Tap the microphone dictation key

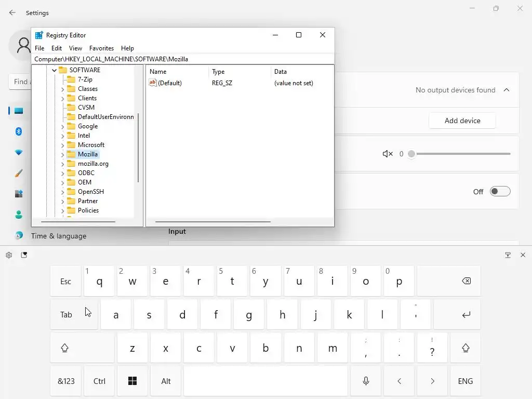tap(366, 381)
